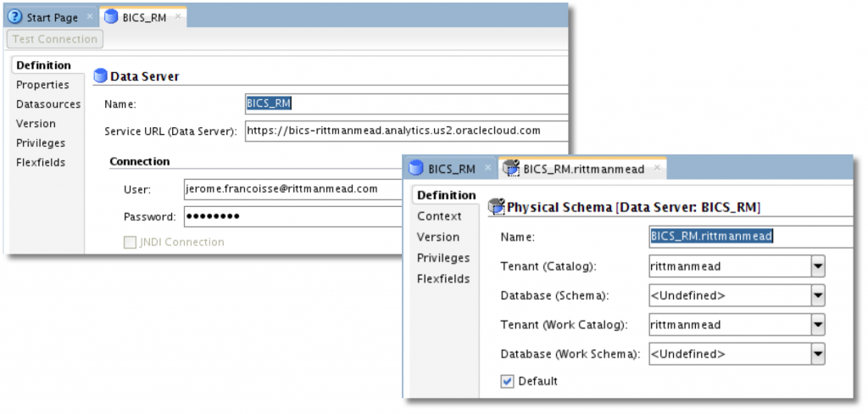Switch to the Start Page tab
Image resolution: width=868 pixels, height=414 pixels.
[x=52, y=18]
